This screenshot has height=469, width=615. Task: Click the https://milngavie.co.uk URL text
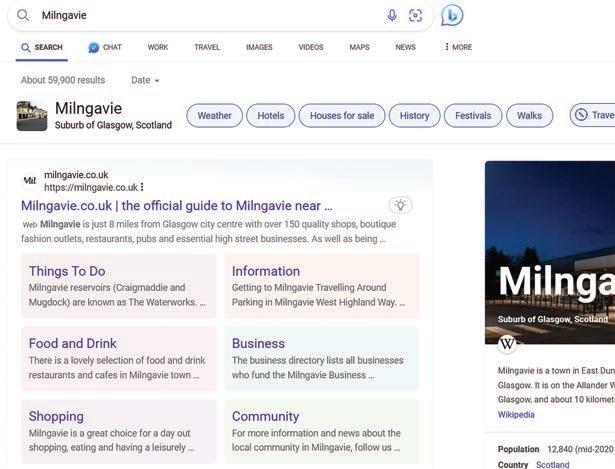[91, 187]
